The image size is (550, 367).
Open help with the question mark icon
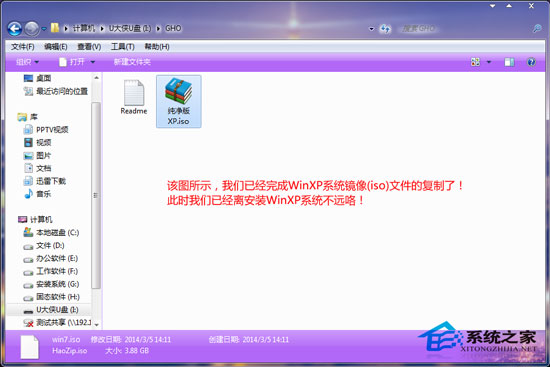click(531, 62)
